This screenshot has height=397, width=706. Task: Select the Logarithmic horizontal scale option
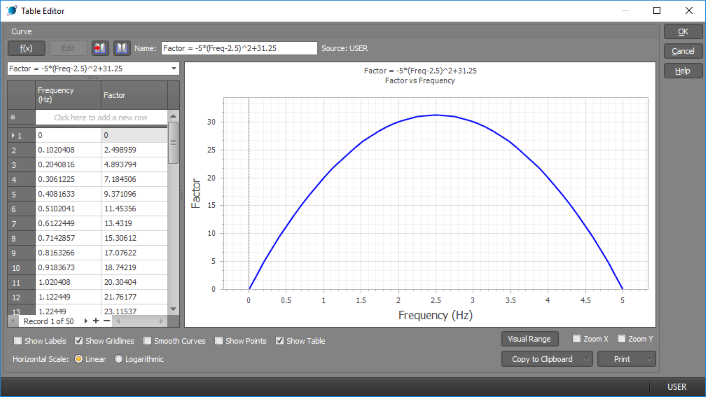(x=118, y=359)
